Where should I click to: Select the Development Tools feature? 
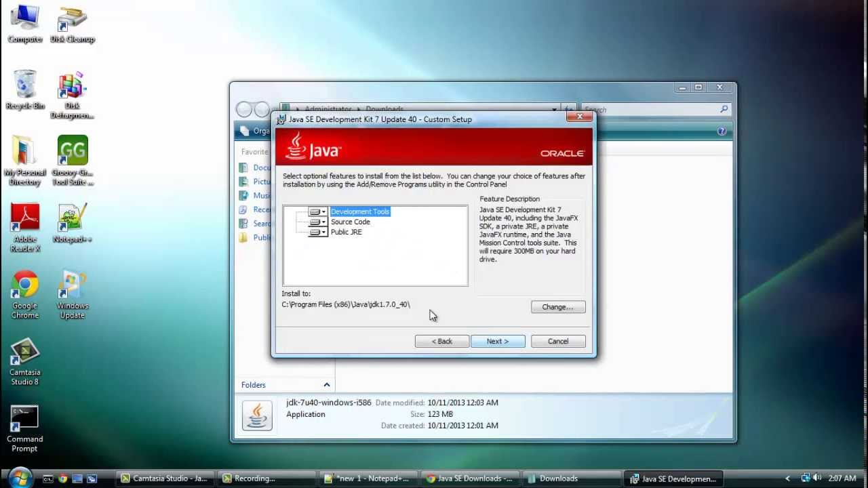point(360,211)
